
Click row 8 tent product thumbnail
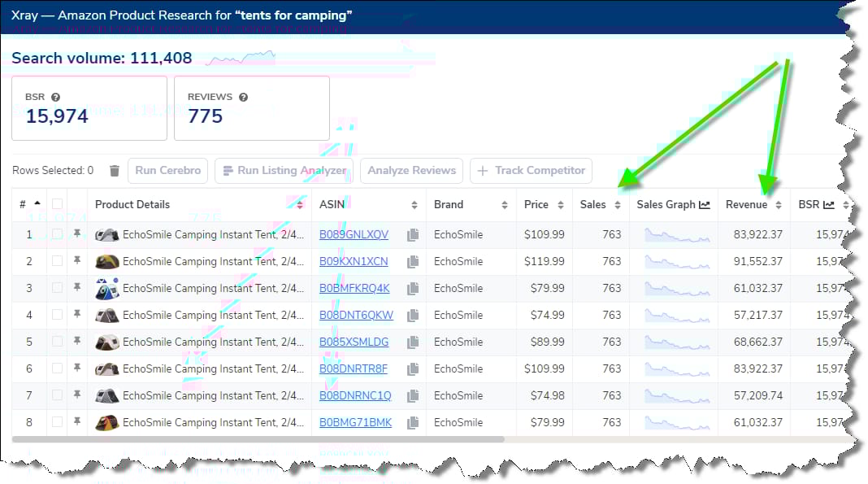(106, 422)
